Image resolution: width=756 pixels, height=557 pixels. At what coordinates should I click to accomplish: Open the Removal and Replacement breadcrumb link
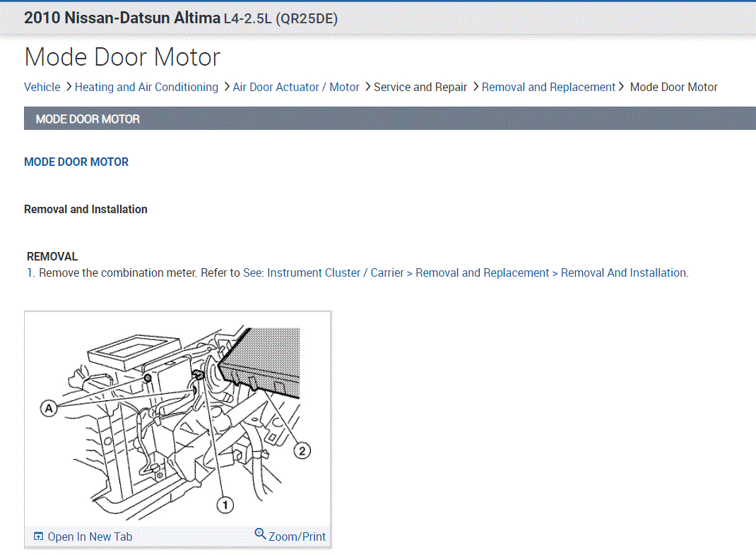coord(548,88)
